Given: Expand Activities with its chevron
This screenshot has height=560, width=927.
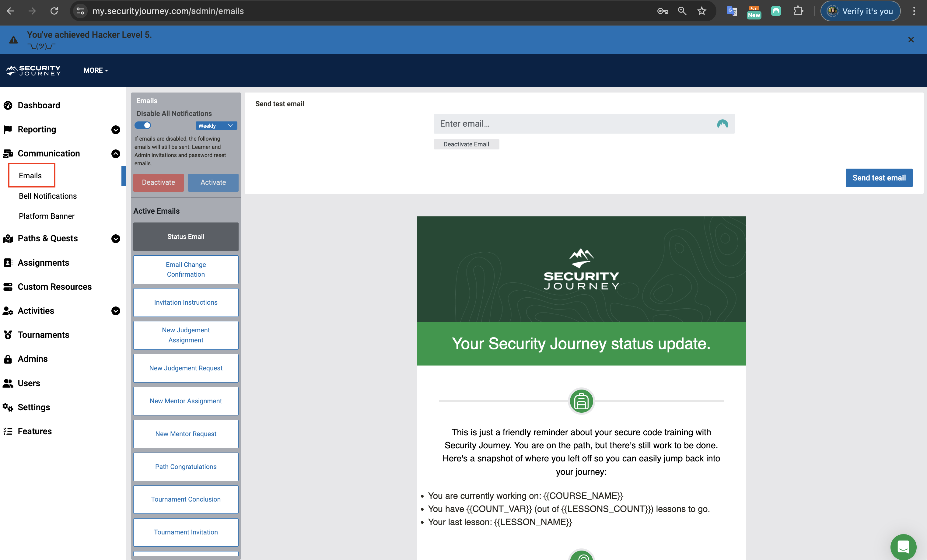Looking at the screenshot, I should (x=116, y=311).
